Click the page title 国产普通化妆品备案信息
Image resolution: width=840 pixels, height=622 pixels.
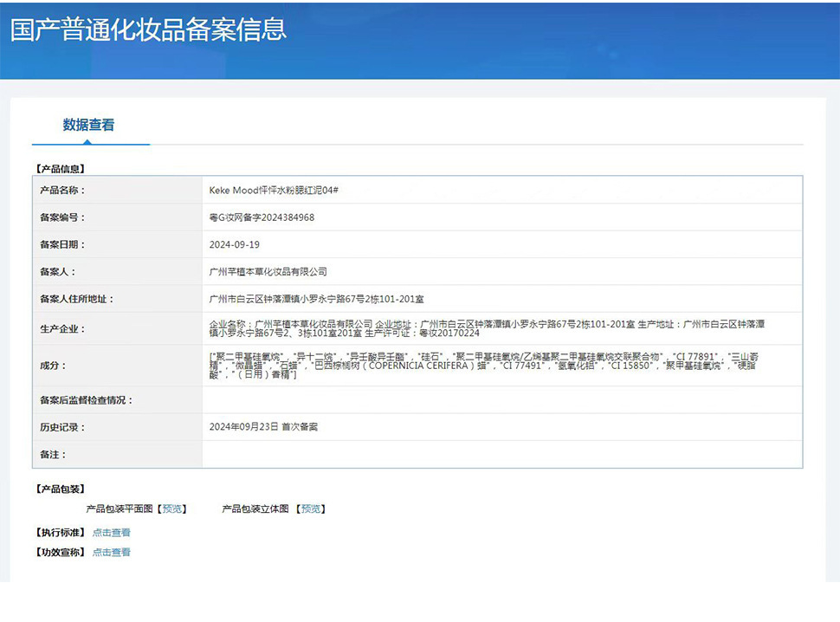point(148,29)
